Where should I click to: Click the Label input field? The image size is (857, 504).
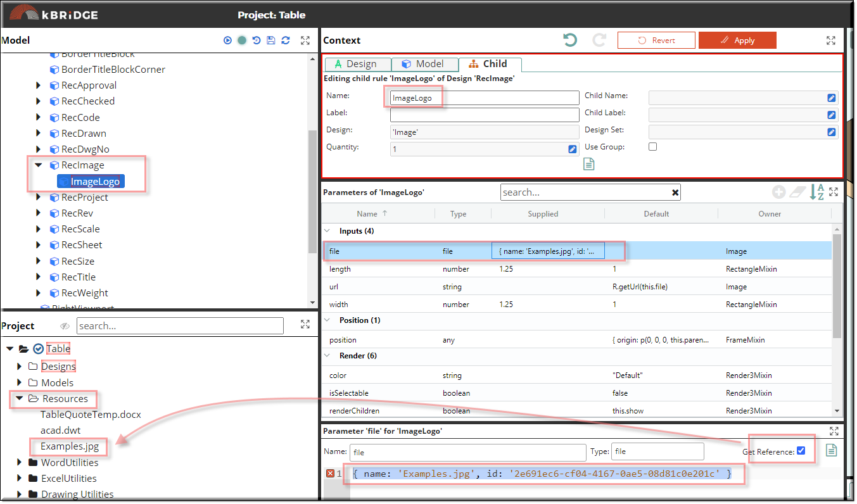485,115
